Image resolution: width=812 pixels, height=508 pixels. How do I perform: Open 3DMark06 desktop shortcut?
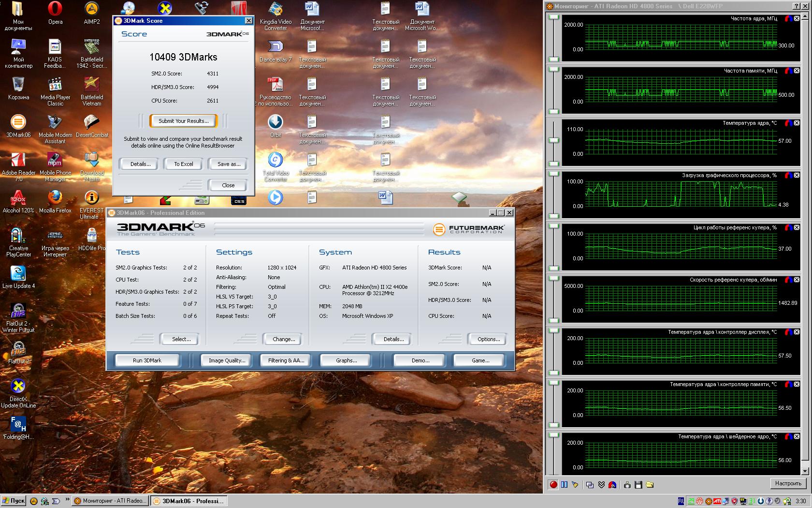point(18,126)
